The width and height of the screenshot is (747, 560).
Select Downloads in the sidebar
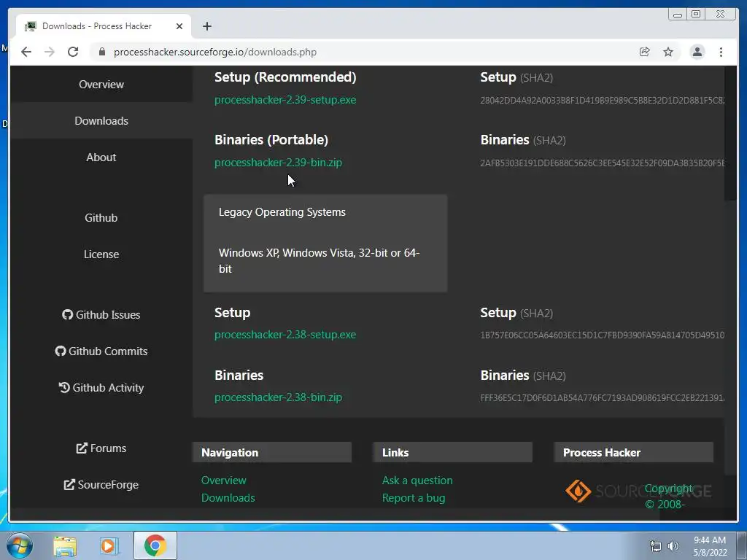(x=101, y=121)
